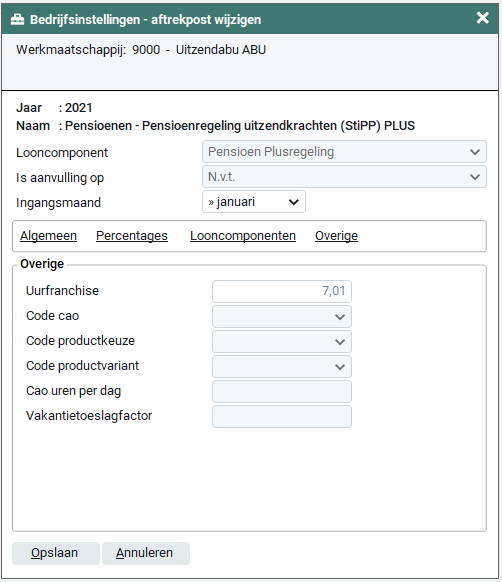502x582 pixels.
Task: Open the Ingangsmaand month selector
Action: 254,202
